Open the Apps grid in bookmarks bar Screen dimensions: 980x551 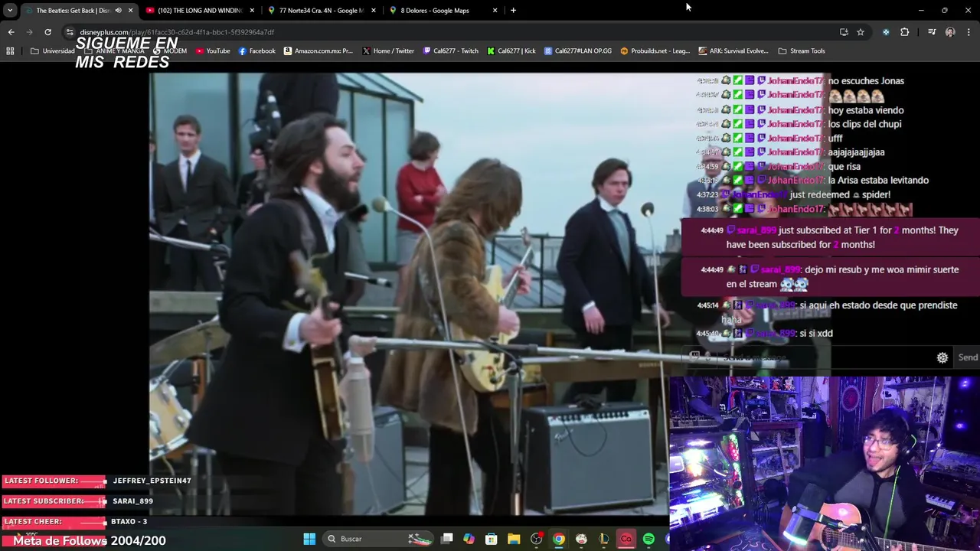10,51
